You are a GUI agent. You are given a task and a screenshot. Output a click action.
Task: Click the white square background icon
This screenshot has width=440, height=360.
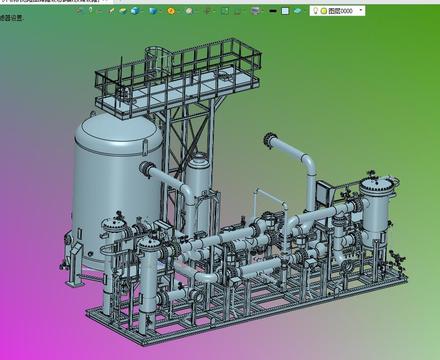(x=285, y=11)
